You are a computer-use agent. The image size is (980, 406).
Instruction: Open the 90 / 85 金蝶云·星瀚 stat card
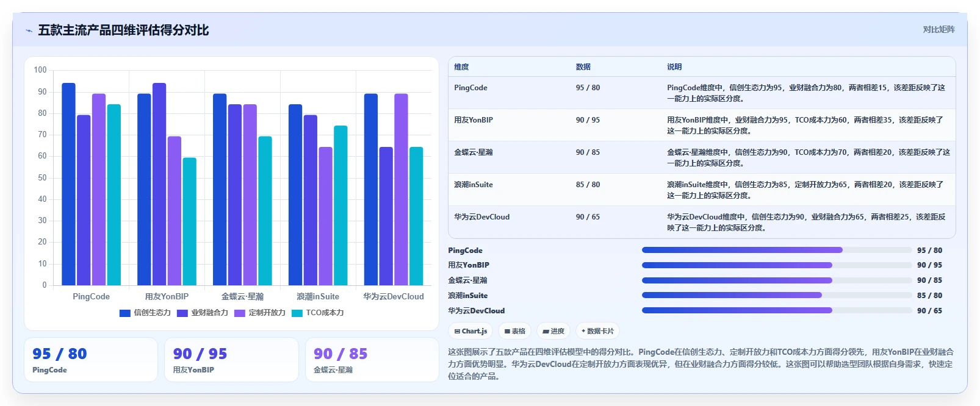click(x=372, y=360)
